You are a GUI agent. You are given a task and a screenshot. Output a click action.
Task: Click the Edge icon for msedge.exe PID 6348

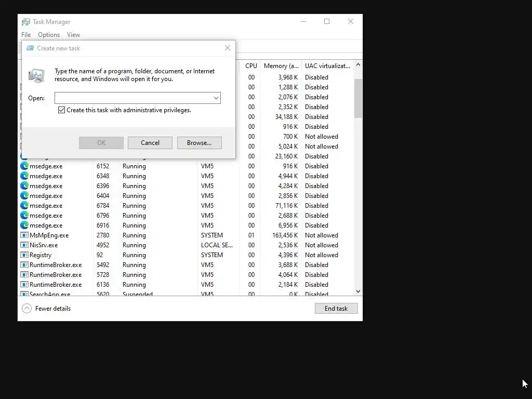(24, 176)
